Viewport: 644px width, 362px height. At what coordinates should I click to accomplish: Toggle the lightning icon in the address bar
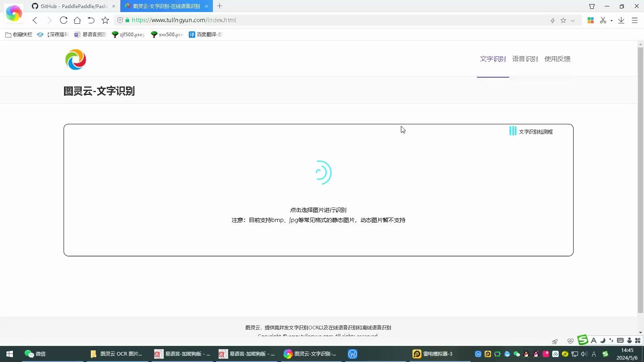pos(552,20)
